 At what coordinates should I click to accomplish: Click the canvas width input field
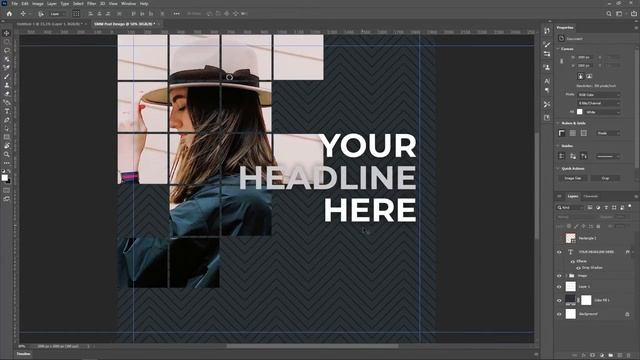pyautogui.click(x=585, y=57)
